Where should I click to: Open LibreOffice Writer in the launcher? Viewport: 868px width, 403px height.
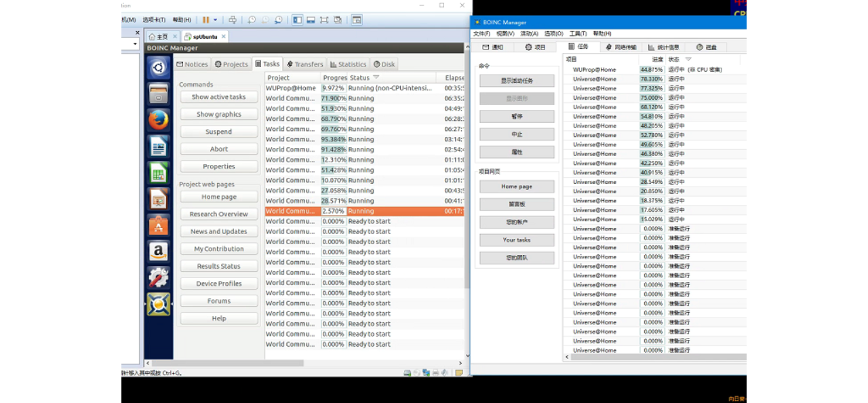pyautogui.click(x=159, y=147)
